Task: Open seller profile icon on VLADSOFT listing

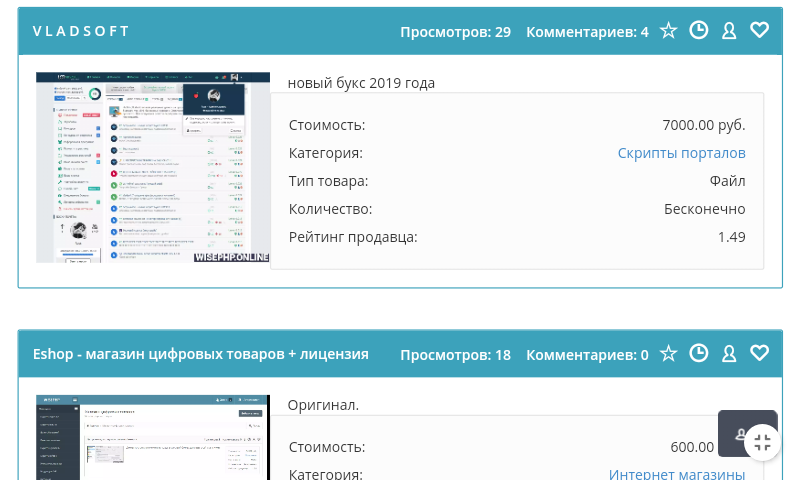Action: click(729, 31)
